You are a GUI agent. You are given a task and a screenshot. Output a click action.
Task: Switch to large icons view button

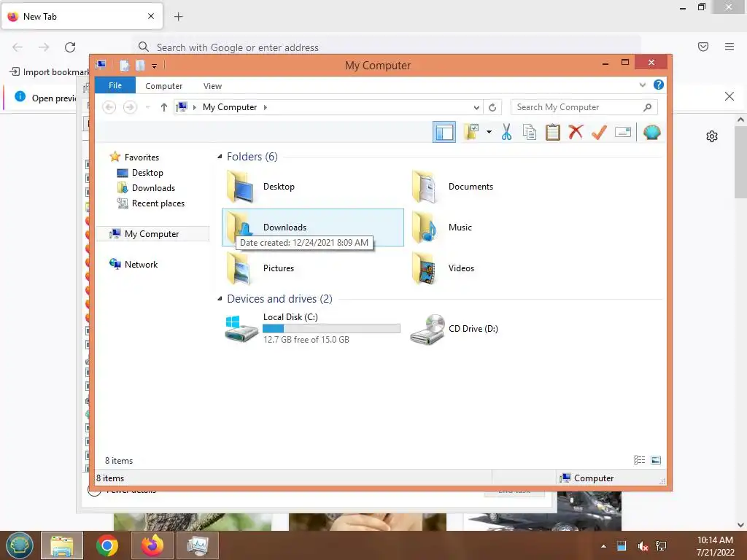[656, 460]
